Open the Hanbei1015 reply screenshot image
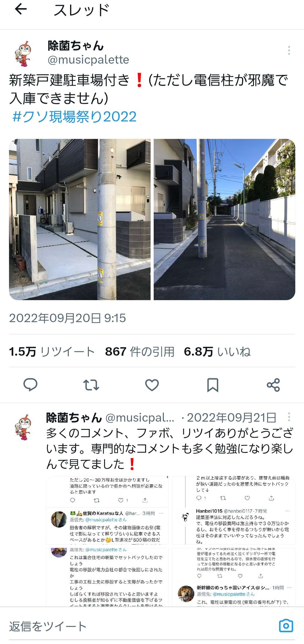Screen dimensions: 304x644 click(x=234, y=510)
